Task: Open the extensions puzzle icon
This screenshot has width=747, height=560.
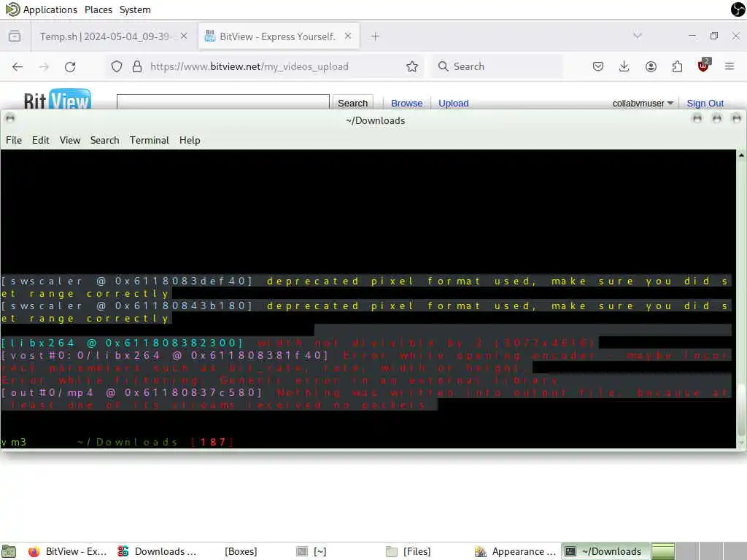Action: (677, 66)
